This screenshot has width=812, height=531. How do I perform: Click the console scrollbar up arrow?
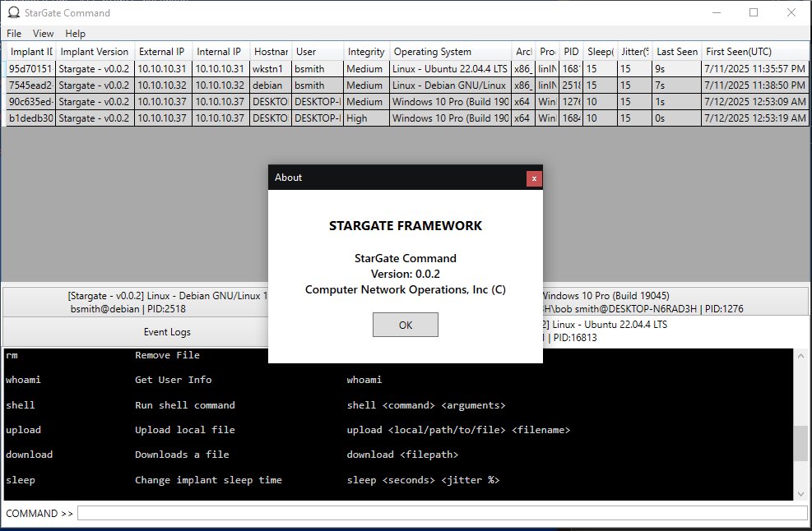coord(800,356)
